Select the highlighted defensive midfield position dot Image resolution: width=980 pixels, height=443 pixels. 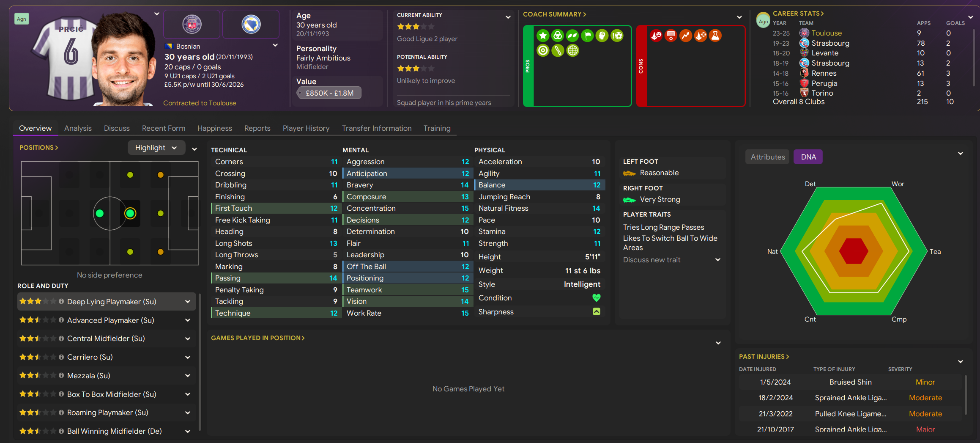pos(130,213)
